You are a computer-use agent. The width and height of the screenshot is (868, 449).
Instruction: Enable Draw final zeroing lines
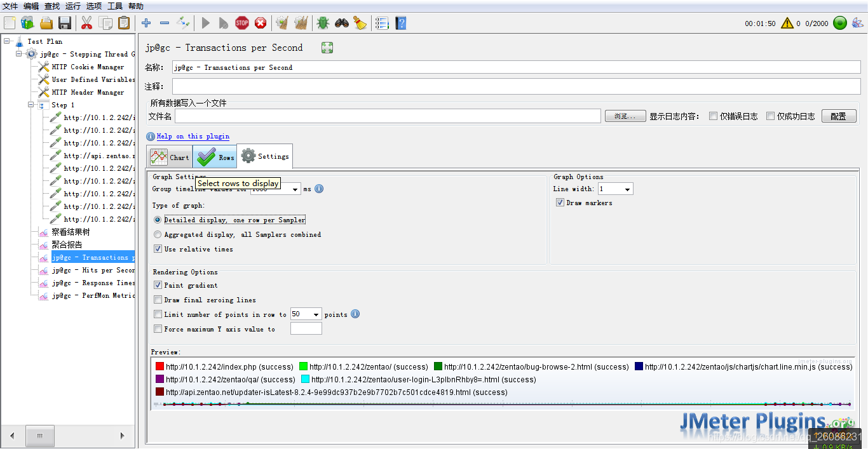coord(158,300)
